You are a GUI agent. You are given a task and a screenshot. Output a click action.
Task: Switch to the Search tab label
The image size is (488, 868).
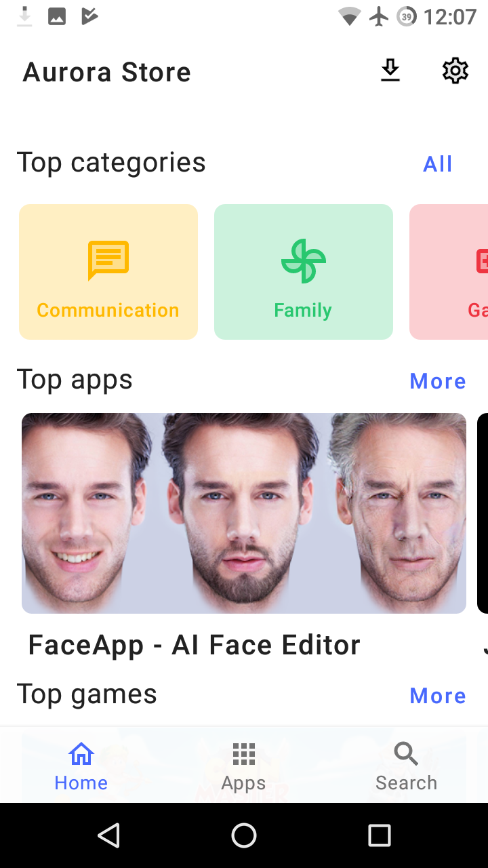click(x=406, y=783)
